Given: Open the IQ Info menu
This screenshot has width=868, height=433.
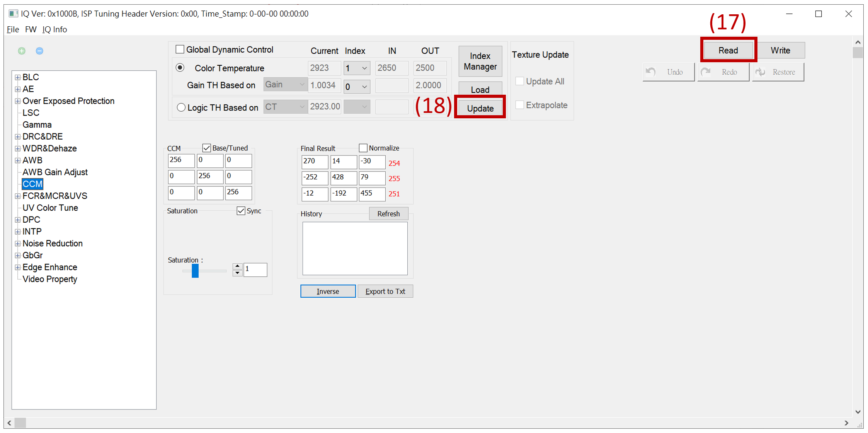Looking at the screenshot, I should 54,29.
